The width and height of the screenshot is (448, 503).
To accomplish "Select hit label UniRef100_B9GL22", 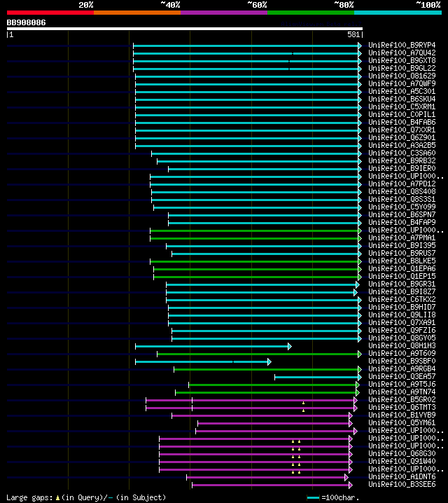I will pyautogui.click(x=402, y=68).
